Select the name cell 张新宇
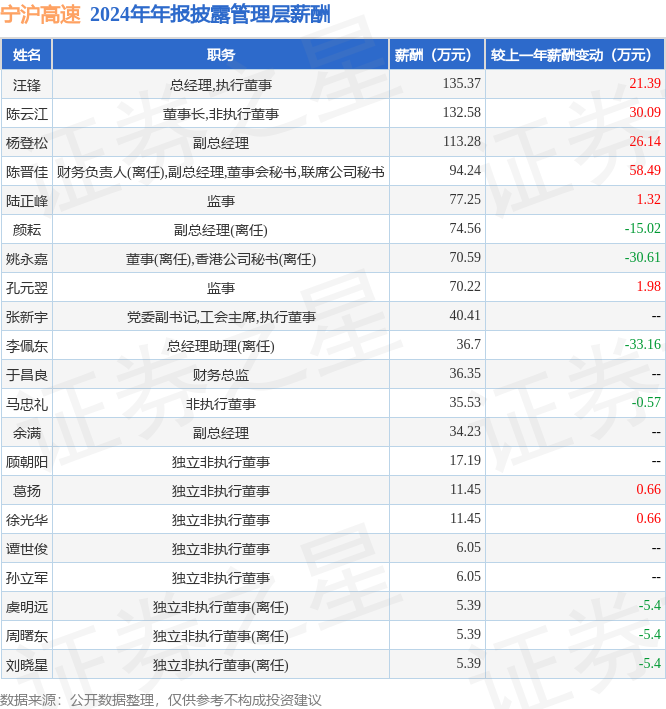Image resolution: width=666 pixels, height=709 pixels. [27, 317]
